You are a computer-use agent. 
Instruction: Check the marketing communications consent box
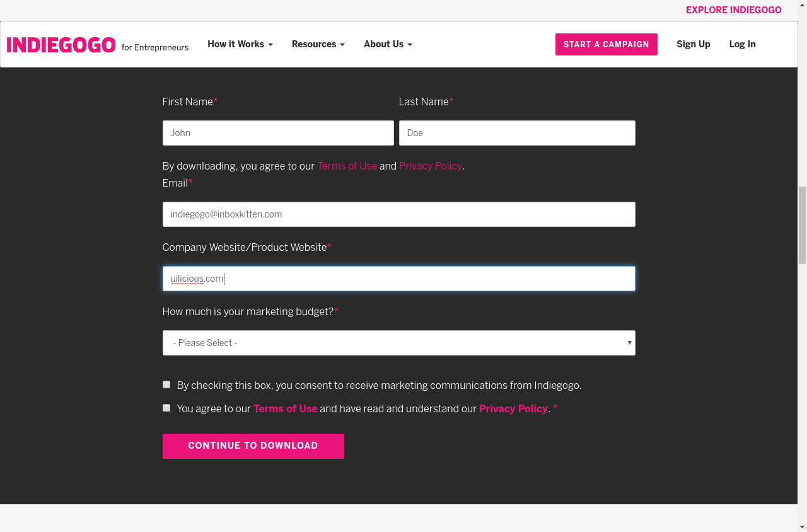[x=166, y=385]
